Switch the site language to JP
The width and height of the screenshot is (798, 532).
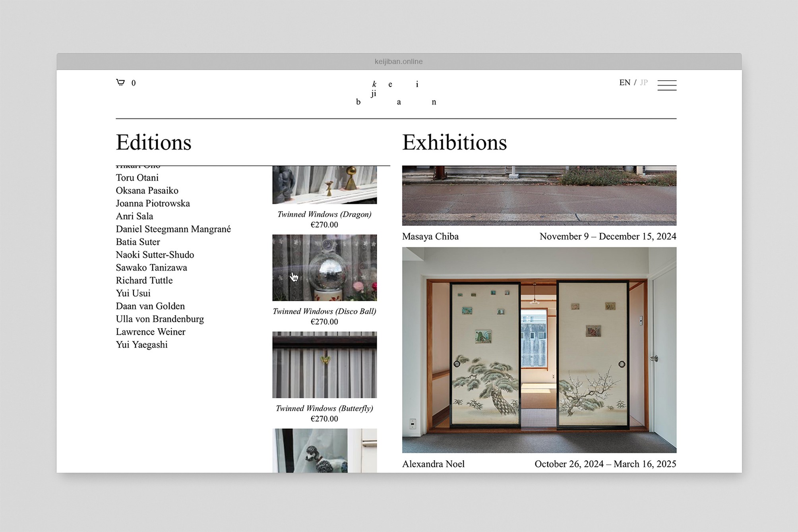tap(644, 82)
